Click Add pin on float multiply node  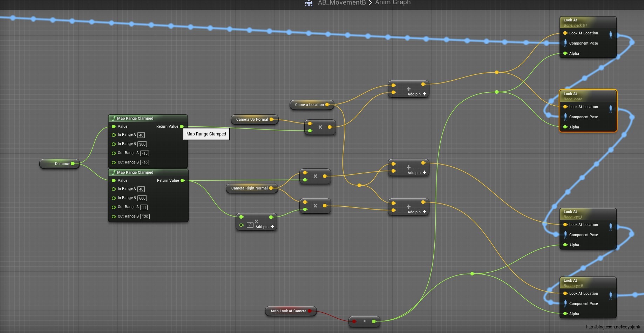[x=265, y=227]
